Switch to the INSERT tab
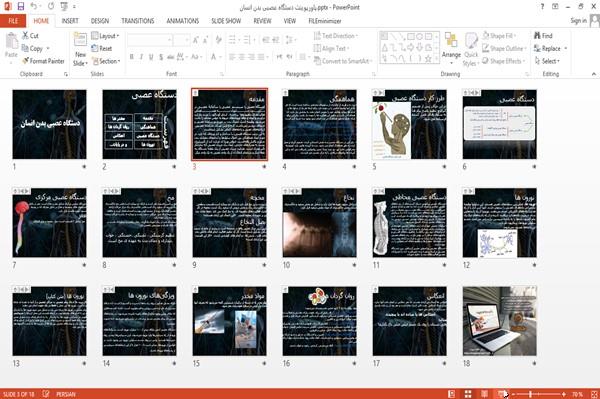The width and height of the screenshot is (600, 399). [x=70, y=21]
